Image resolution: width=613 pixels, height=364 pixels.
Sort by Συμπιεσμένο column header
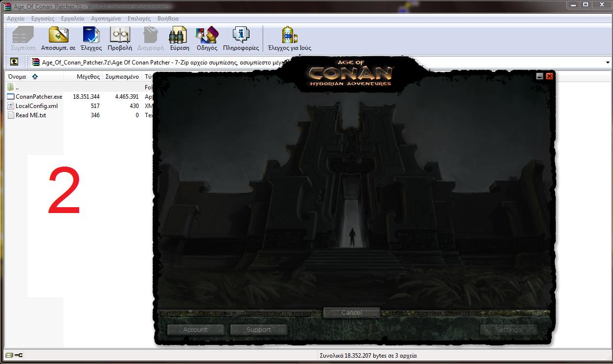click(122, 77)
